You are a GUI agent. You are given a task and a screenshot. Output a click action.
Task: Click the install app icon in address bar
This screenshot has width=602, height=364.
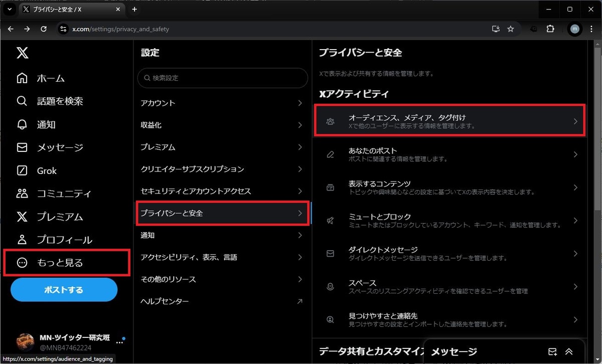point(496,29)
